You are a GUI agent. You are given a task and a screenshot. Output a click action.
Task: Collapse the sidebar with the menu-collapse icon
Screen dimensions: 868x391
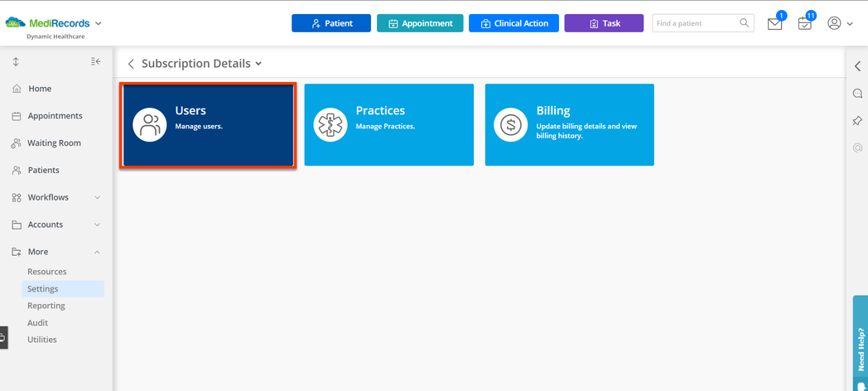96,61
